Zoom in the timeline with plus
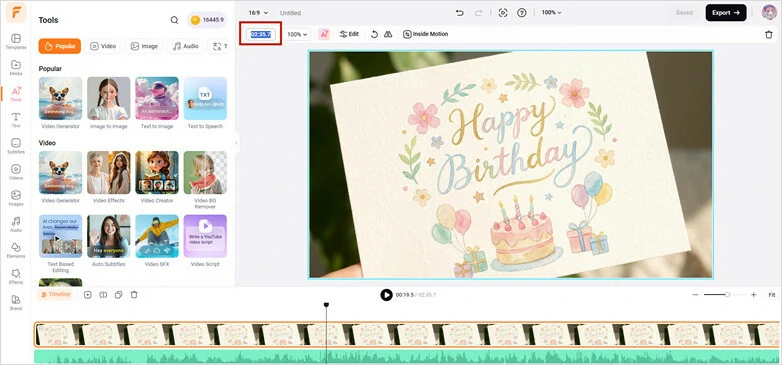782x365 pixels. (x=754, y=295)
